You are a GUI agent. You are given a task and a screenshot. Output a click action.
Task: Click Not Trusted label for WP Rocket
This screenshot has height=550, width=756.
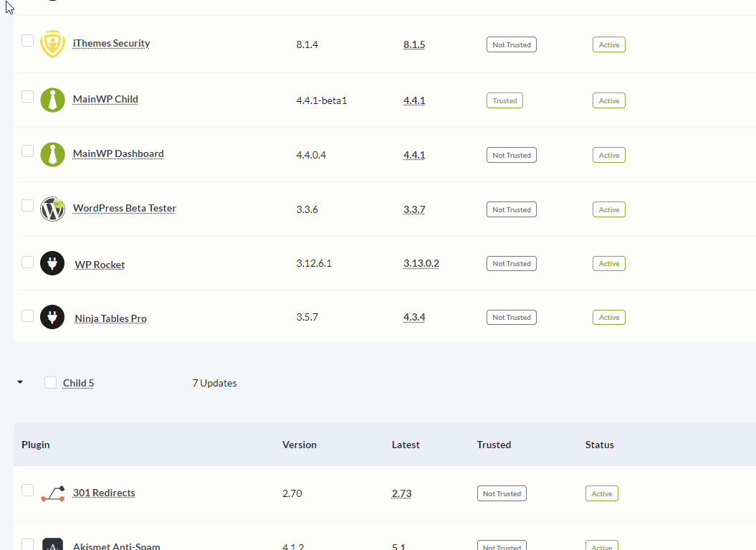[x=512, y=264]
